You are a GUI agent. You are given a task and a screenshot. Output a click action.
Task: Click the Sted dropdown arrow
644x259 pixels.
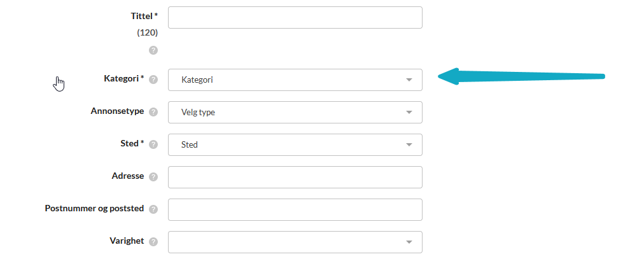tap(409, 145)
